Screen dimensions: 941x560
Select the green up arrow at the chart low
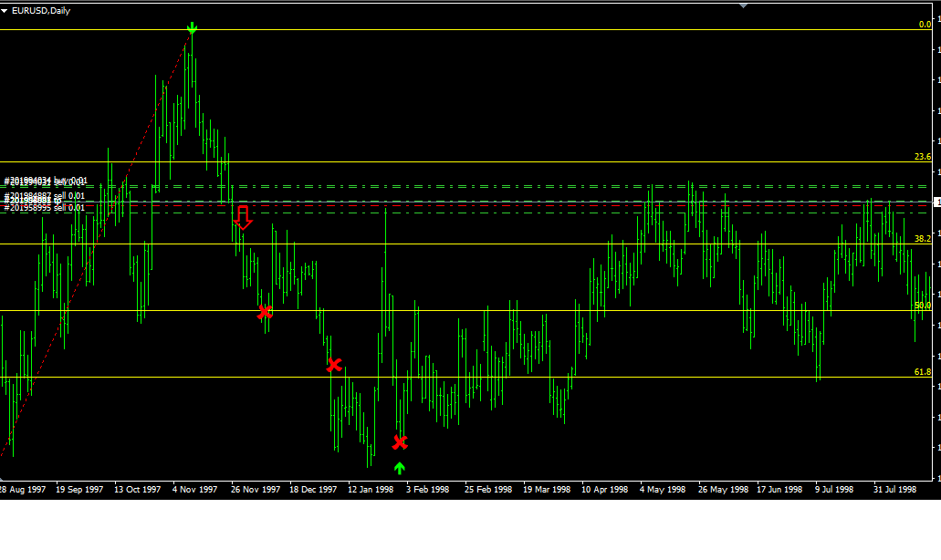[x=400, y=468]
